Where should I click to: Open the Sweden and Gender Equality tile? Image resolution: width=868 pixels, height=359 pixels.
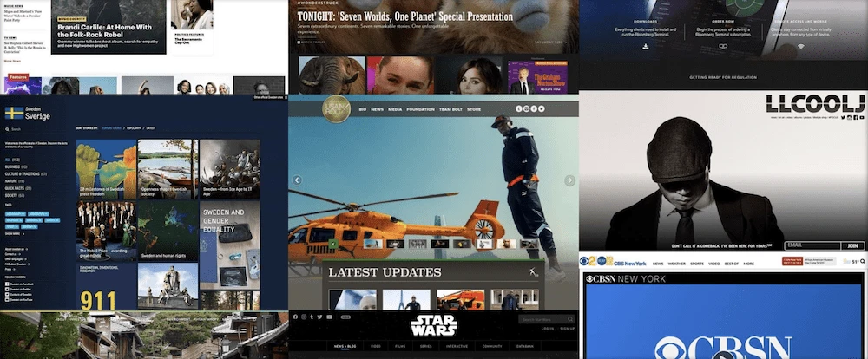tap(230, 245)
